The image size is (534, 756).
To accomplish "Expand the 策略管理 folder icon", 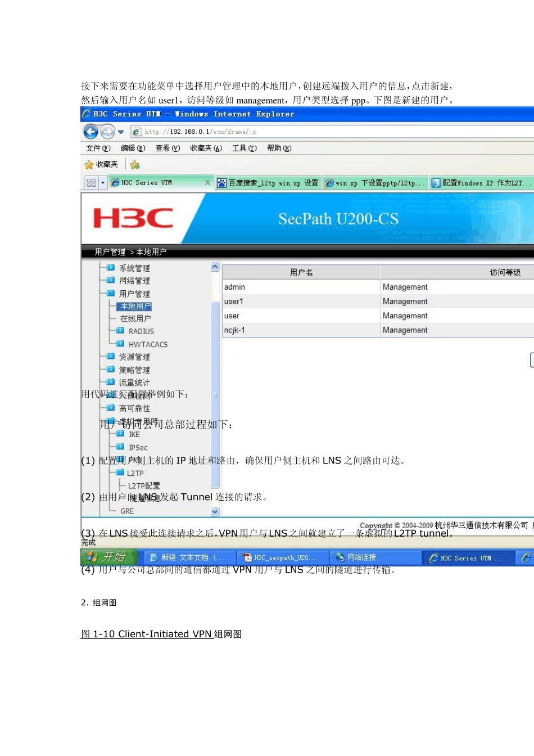I will pos(111,369).
